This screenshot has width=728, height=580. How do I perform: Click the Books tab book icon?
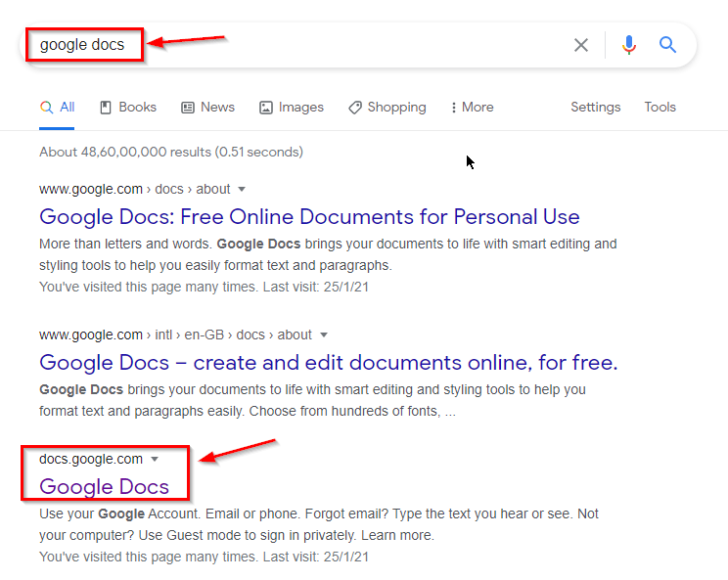coord(106,108)
